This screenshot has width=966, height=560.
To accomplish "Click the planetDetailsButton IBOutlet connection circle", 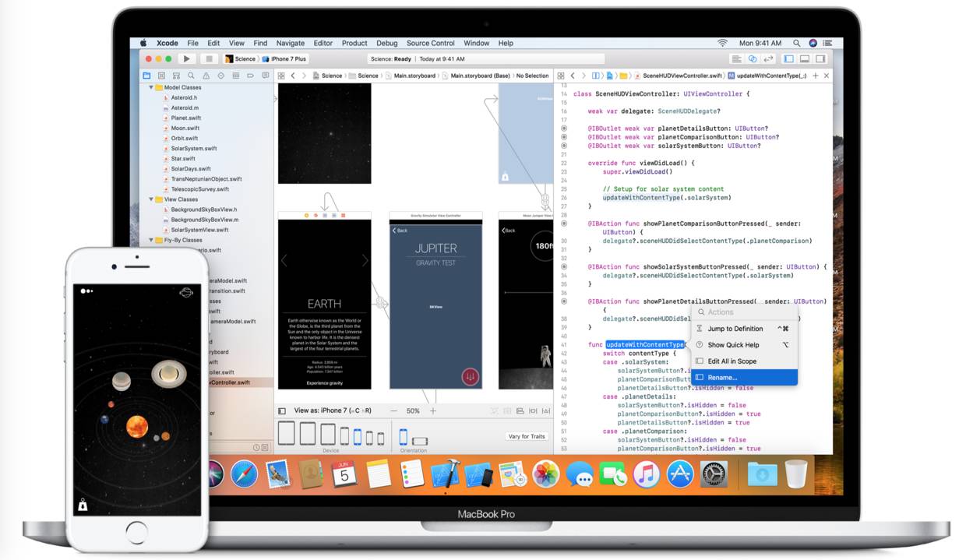I will click(x=564, y=129).
